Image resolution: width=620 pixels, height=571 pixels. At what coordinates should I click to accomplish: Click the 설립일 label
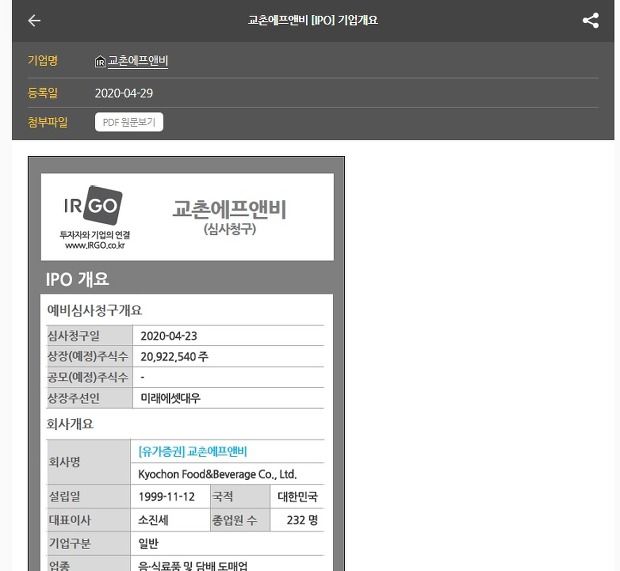click(x=64, y=496)
